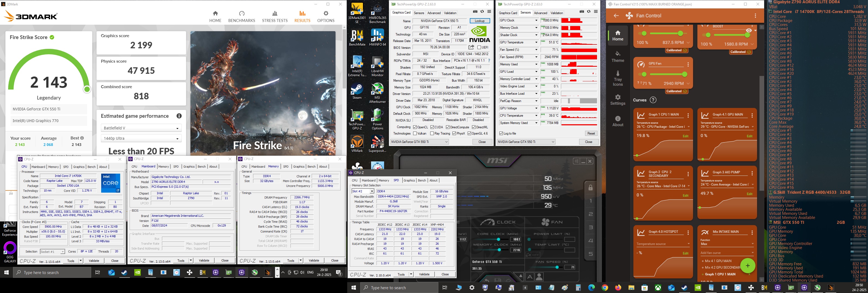
Task: Open GPU selector dropdown in GPU-Z Graphics Card window
Action: point(420,142)
